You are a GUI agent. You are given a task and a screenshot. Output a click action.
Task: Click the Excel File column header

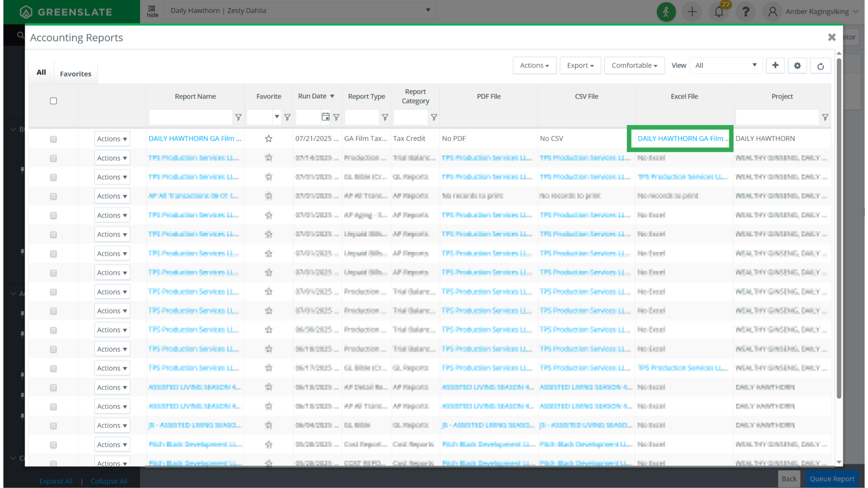684,96
